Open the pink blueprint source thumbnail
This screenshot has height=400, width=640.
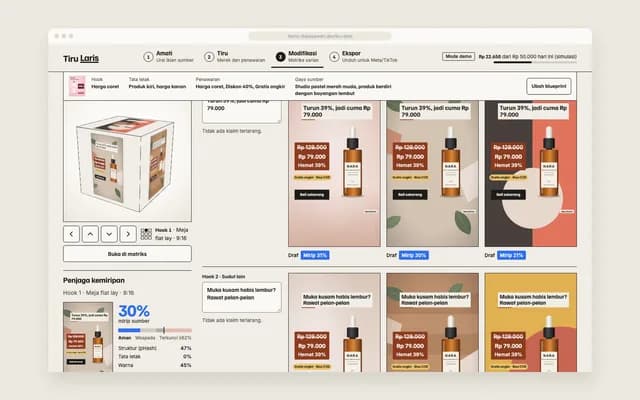pyautogui.click(x=77, y=86)
